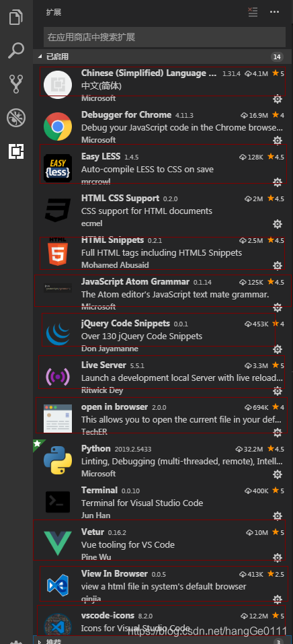Select the Live Server title
Screen dimensions: 293x644
tap(103, 365)
